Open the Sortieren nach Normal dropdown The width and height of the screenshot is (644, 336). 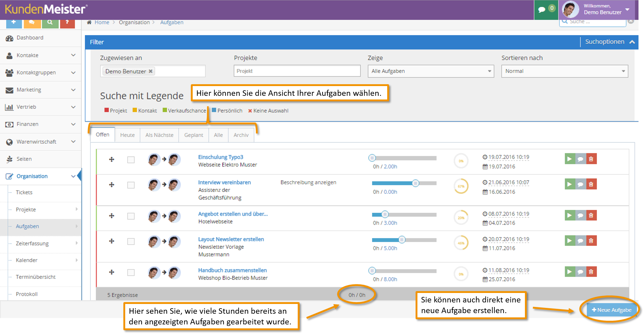pyautogui.click(x=565, y=71)
